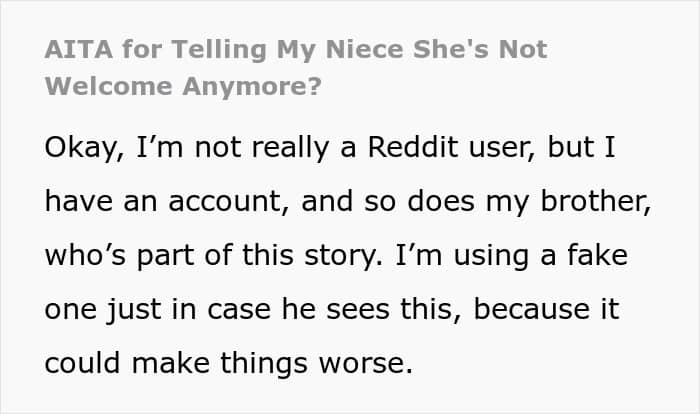Click the word "fake" at the line end

point(597,255)
